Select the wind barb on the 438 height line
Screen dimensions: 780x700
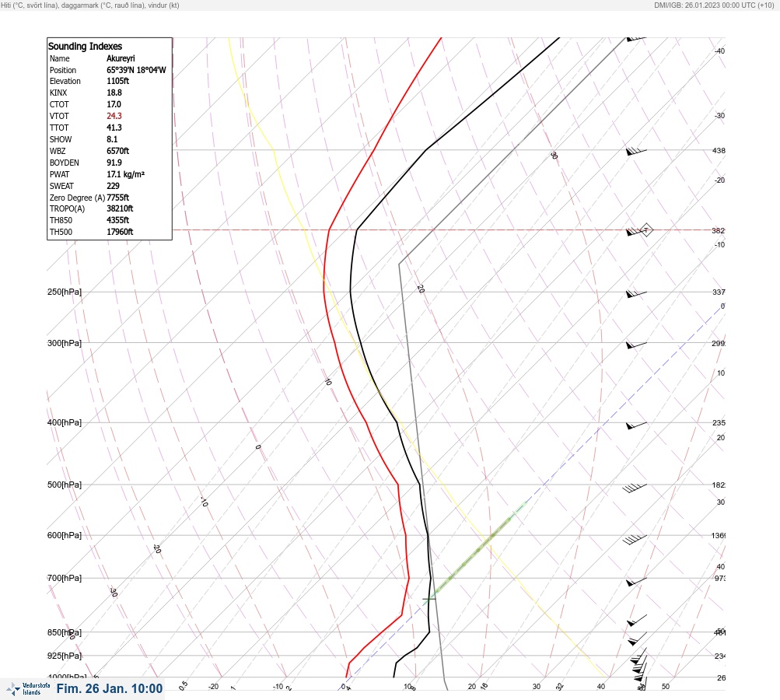pyautogui.click(x=636, y=151)
